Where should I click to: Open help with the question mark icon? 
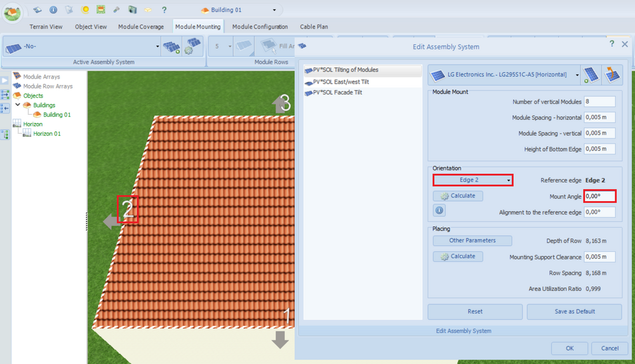point(164,10)
